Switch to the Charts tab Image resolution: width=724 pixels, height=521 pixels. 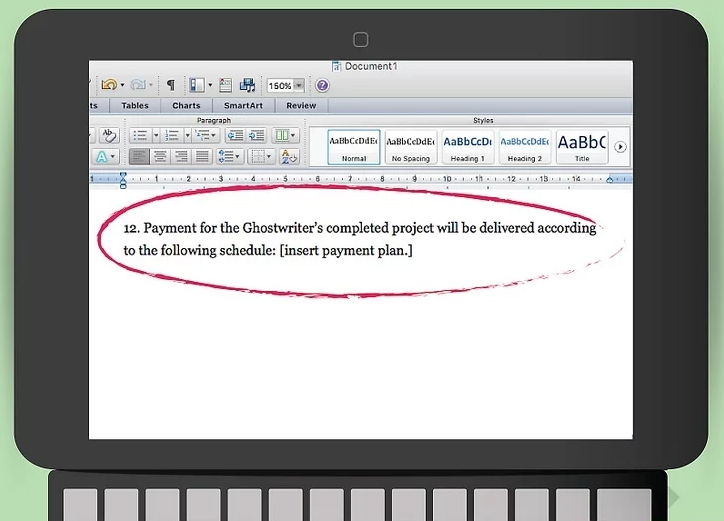[186, 105]
